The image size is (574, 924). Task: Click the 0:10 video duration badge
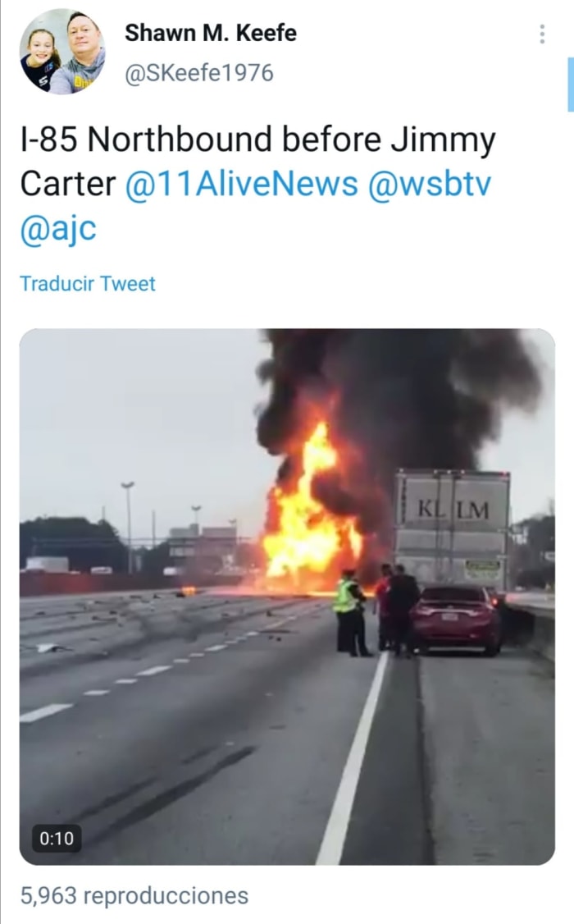tap(57, 838)
